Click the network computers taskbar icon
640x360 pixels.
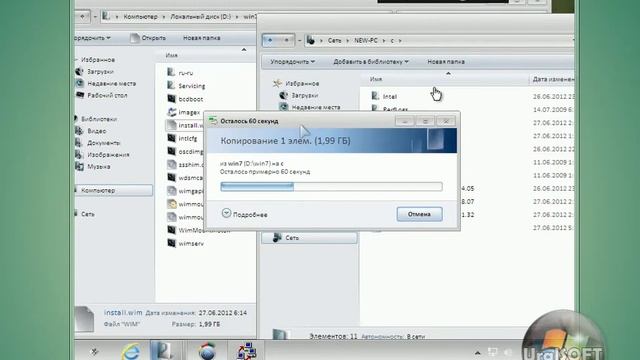pyautogui.click(x=246, y=351)
